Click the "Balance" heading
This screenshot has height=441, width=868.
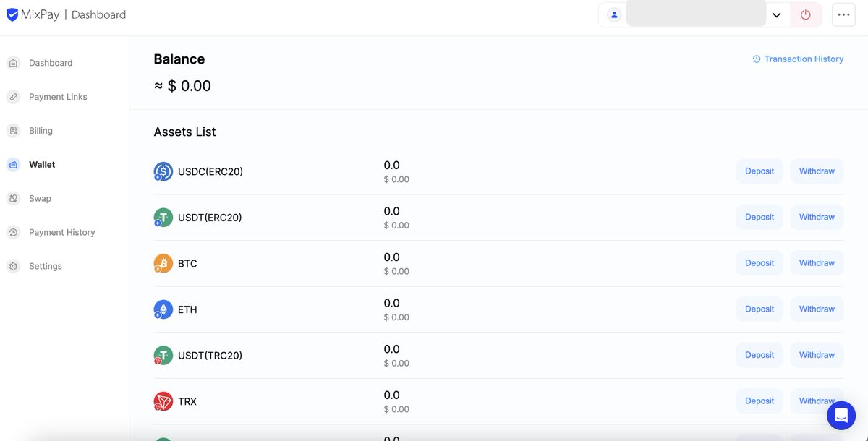(179, 59)
